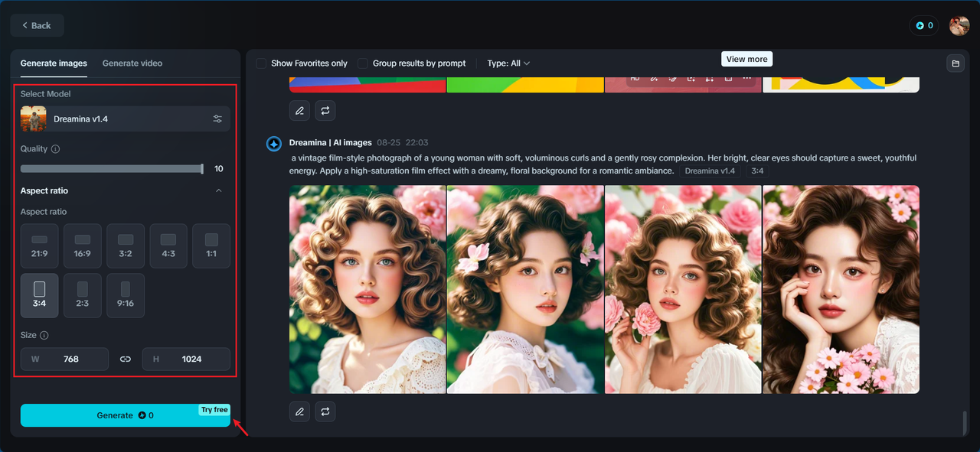Enable Group results by prompt checkbox

[363, 63]
